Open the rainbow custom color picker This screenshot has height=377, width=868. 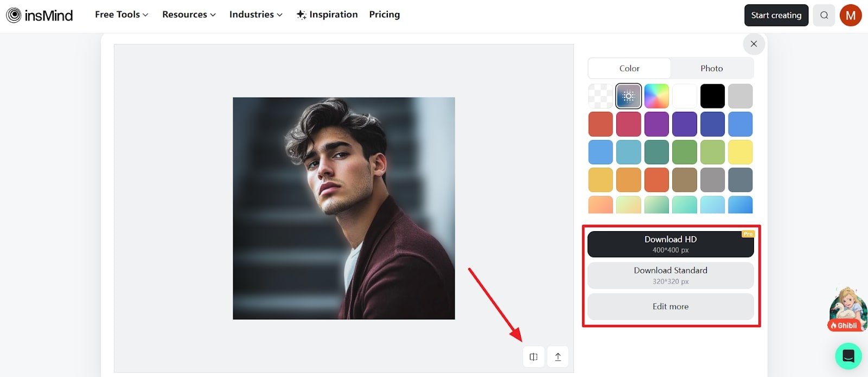coord(656,96)
